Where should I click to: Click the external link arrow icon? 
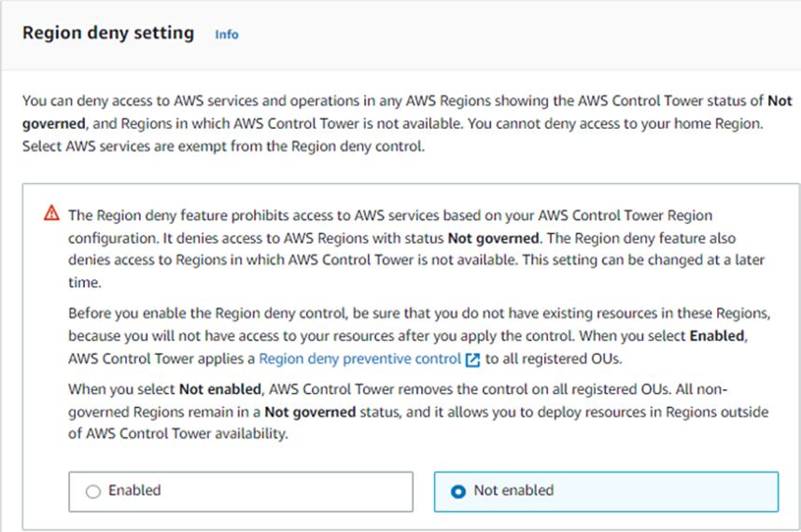pos(472,359)
